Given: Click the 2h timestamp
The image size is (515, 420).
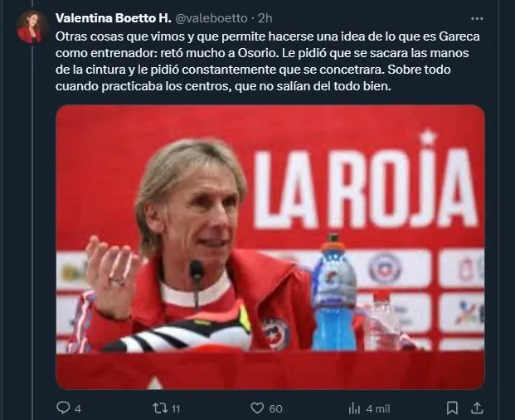Looking at the screenshot, I should [x=265, y=18].
